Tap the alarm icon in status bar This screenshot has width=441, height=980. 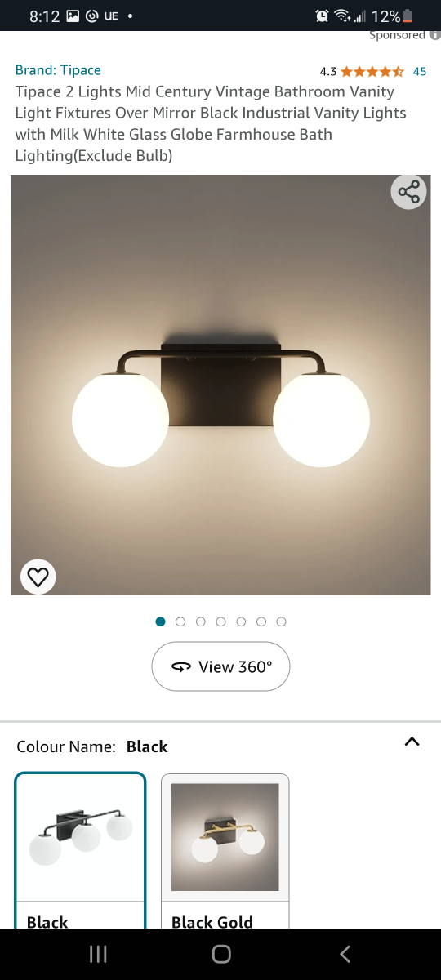click(322, 16)
